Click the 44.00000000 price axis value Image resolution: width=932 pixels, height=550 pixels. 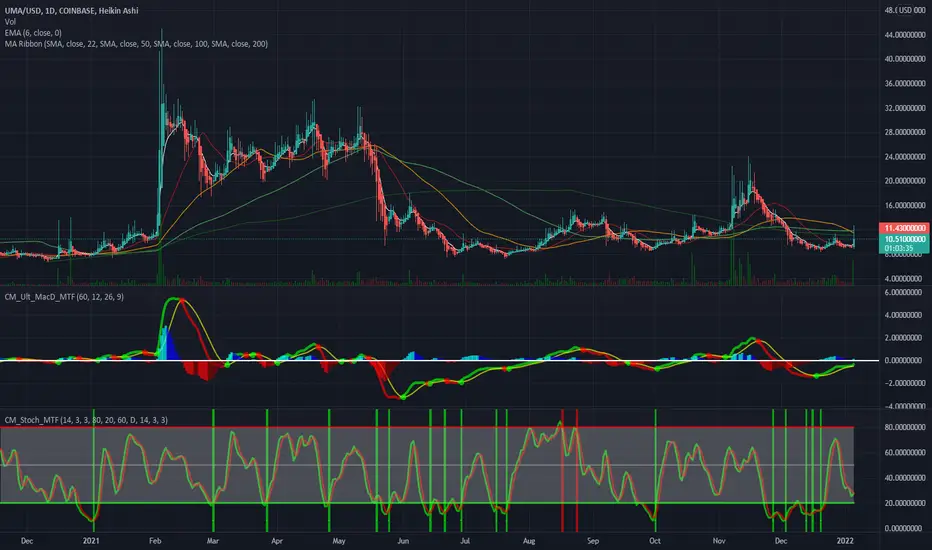coord(905,35)
